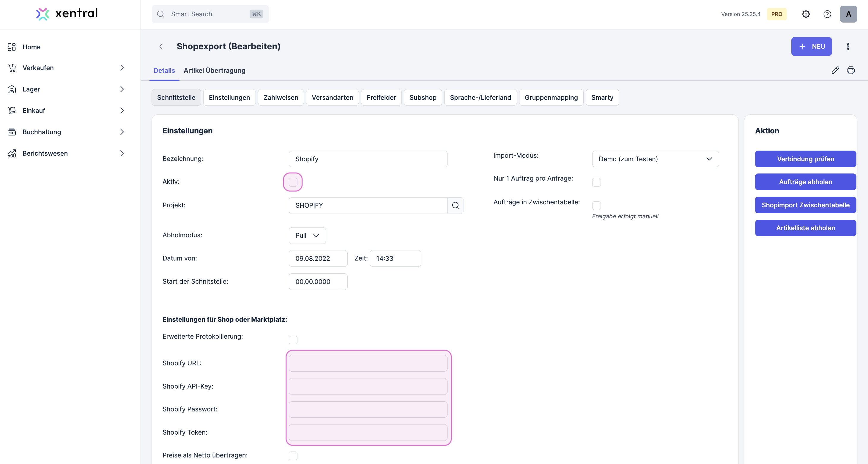Viewport: 868px width, 464px height.
Task: Open the Abholmodus Pull dropdown
Action: (x=307, y=235)
